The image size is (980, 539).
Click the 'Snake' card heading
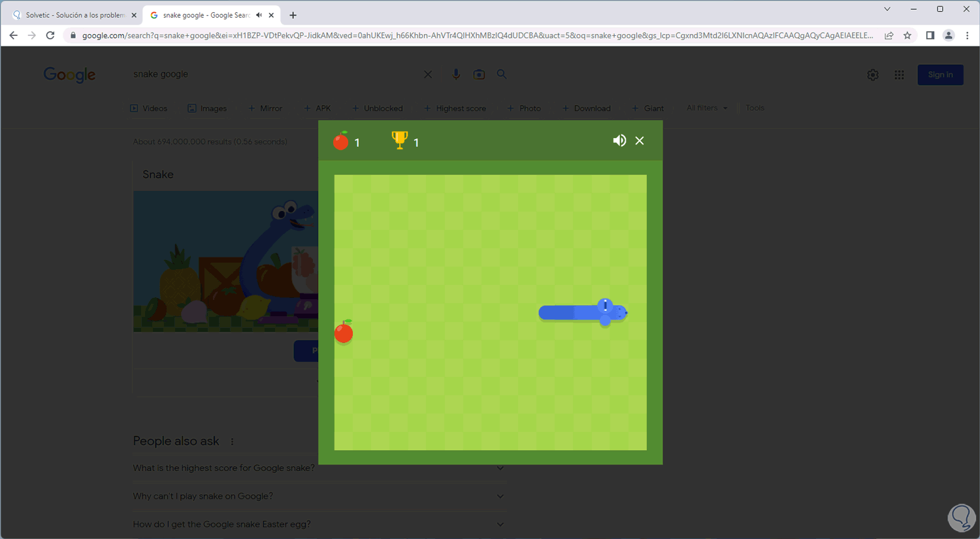158,174
